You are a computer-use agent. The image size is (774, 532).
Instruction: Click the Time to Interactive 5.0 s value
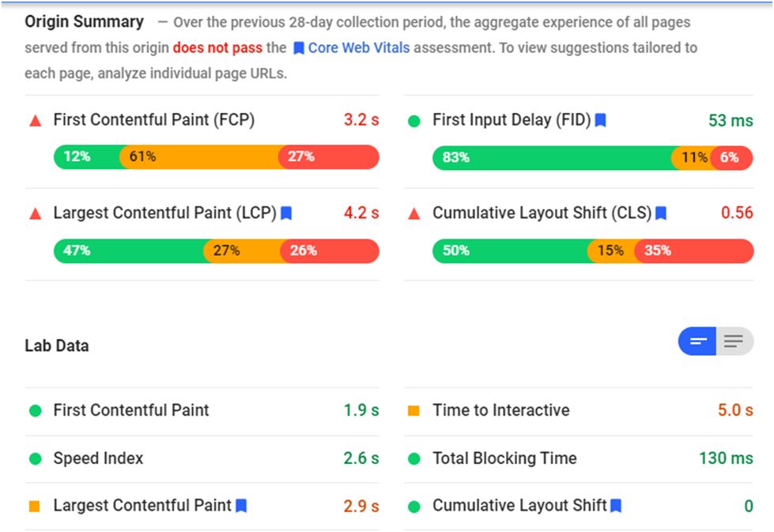734,410
